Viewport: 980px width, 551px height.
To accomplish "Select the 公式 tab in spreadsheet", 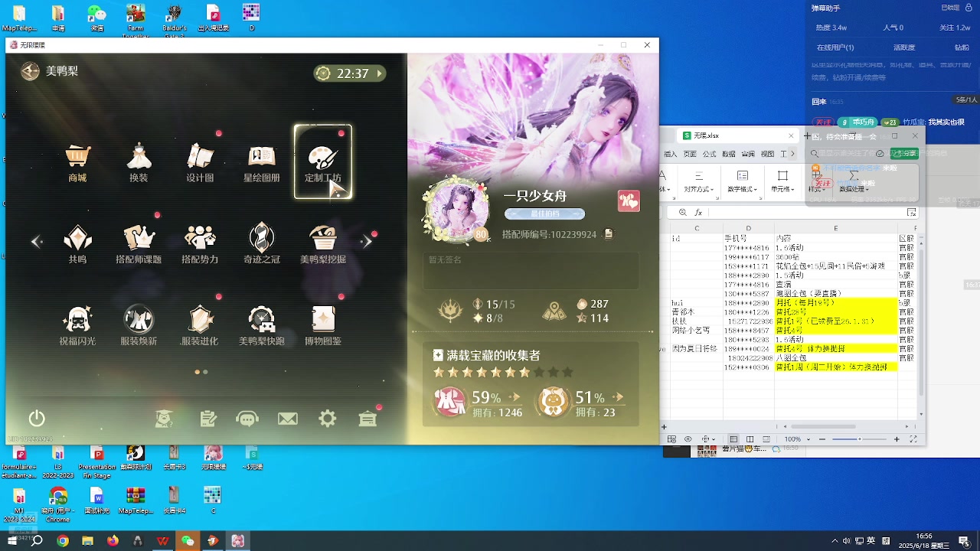I will pyautogui.click(x=710, y=154).
